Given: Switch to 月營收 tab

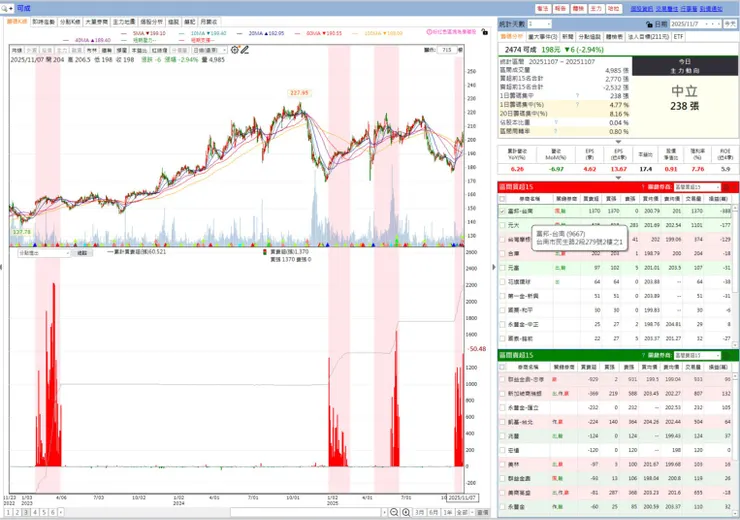Looking at the screenshot, I should [209, 22].
